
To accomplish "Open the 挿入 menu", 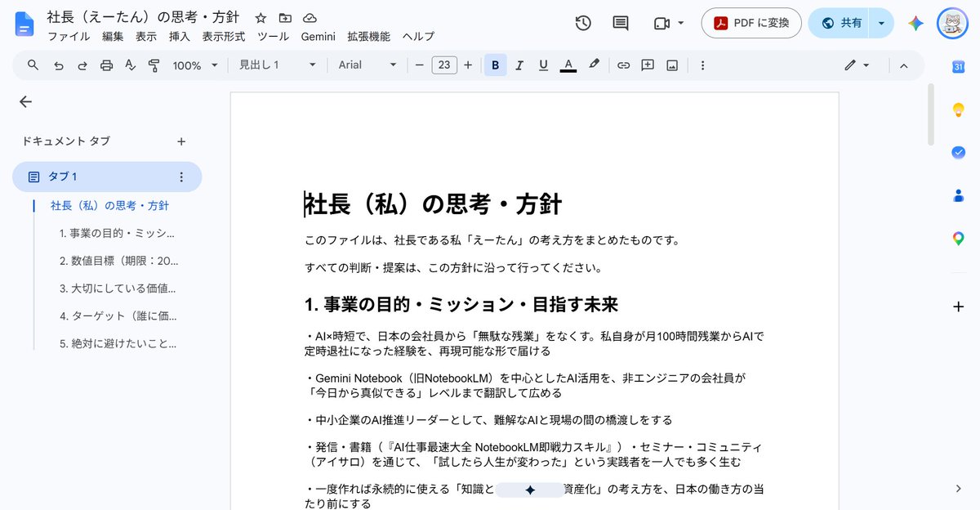I will click(x=180, y=36).
